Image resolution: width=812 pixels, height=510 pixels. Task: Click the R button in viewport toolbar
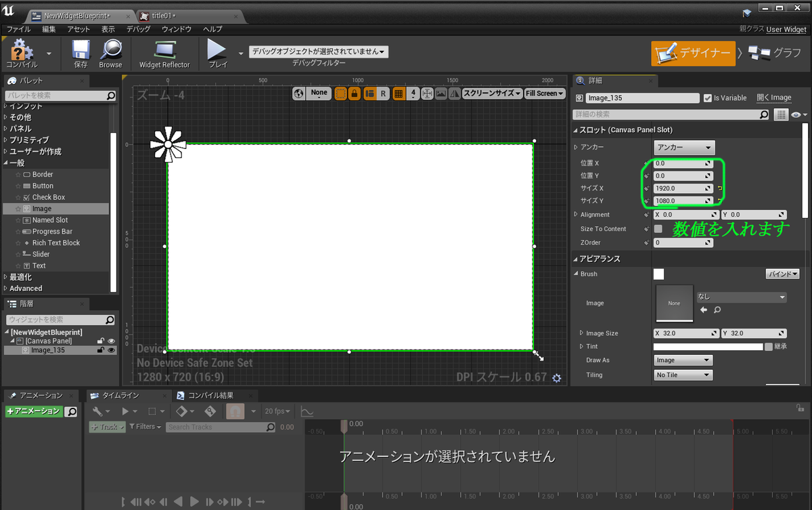pos(383,93)
